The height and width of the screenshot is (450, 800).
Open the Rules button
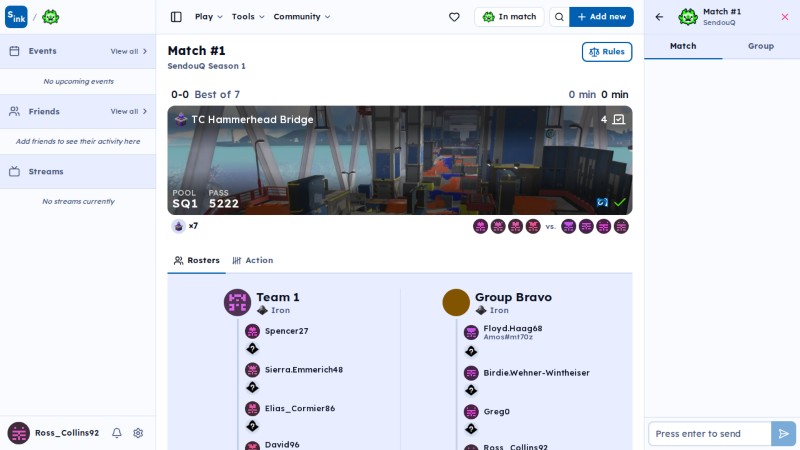tap(607, 52)
